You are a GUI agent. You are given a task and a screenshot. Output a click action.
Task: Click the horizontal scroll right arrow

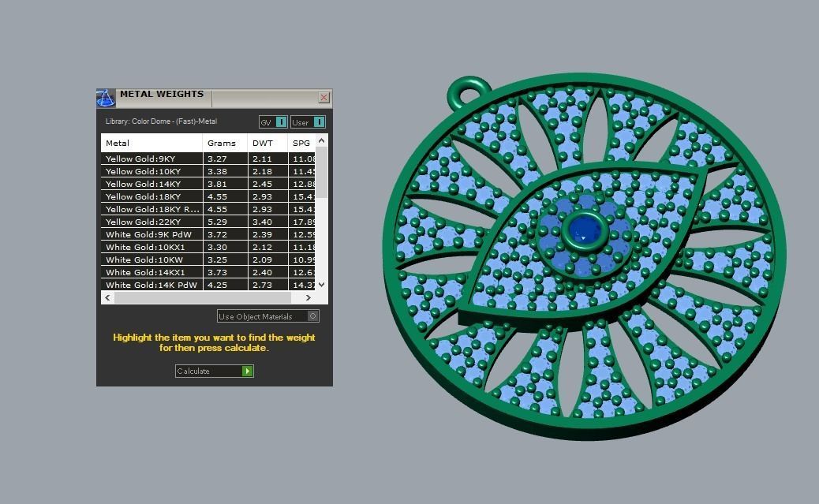(x=309, y=297)
